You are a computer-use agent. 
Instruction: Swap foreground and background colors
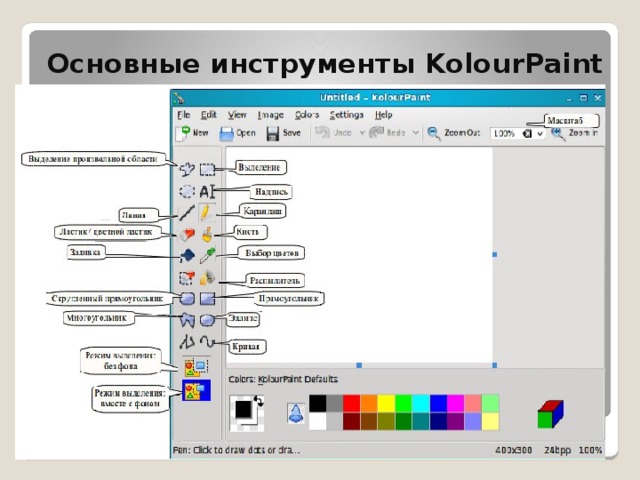(x=259, y=401)
